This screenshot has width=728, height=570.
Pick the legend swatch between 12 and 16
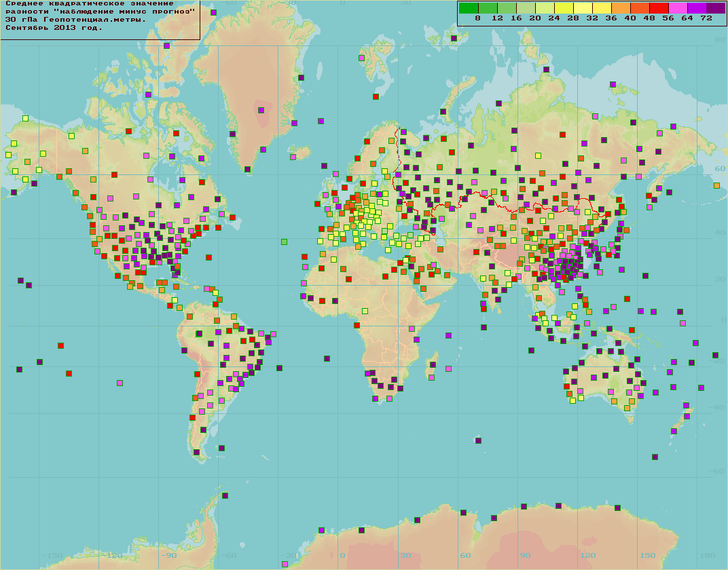coord(506,8)
